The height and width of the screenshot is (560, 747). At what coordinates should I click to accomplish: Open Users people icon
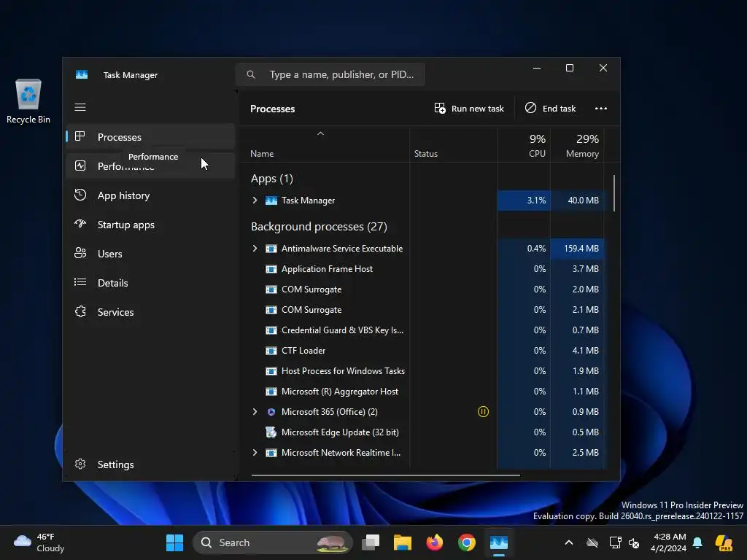coord(80,253)
